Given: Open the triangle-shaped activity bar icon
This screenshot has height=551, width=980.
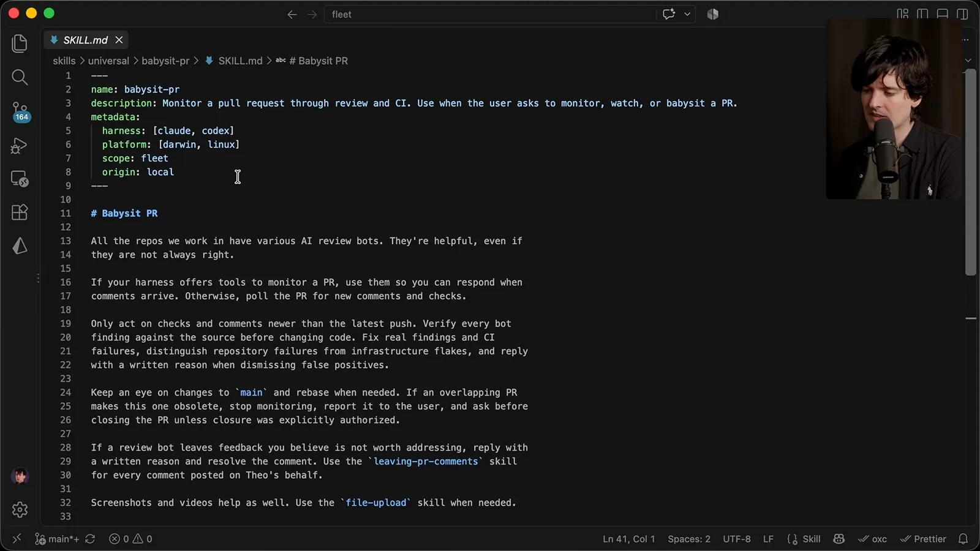Looking at the screenshot, I should [20, 246].
